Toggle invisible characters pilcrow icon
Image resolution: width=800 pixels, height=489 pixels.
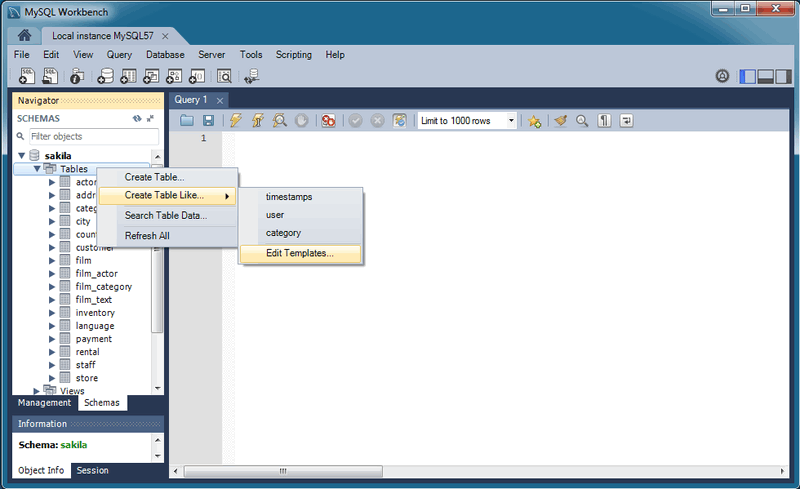[x=604, y=120]
